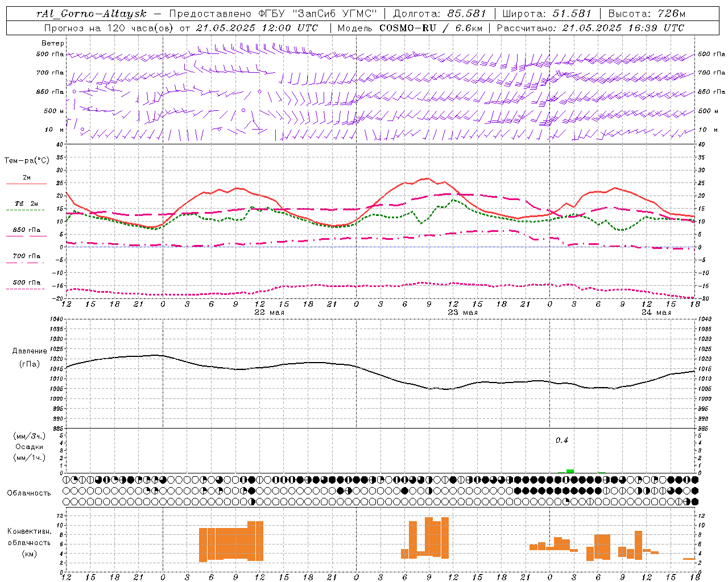Click the 500 м wind level label on left

click(54, 111)
